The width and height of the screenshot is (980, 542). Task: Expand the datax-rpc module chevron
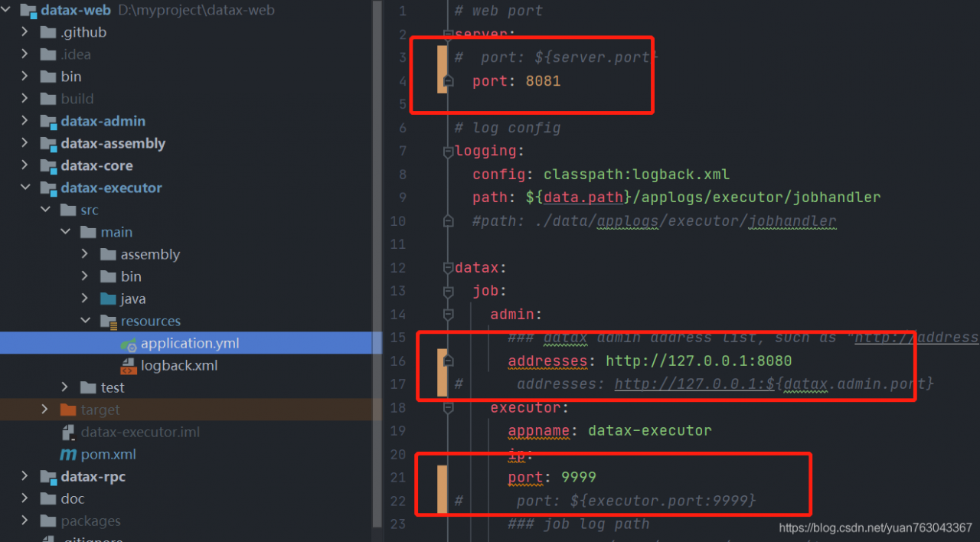coord(25,476)
